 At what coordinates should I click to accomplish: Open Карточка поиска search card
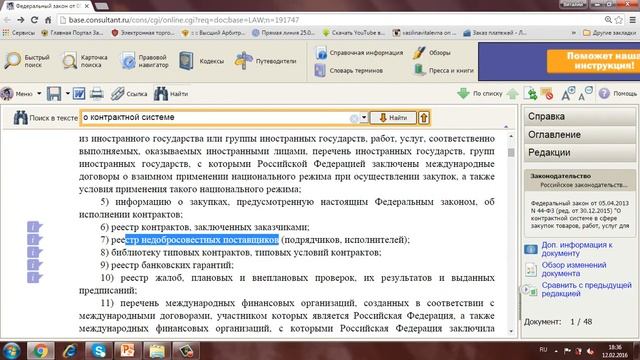click(85, 61)
